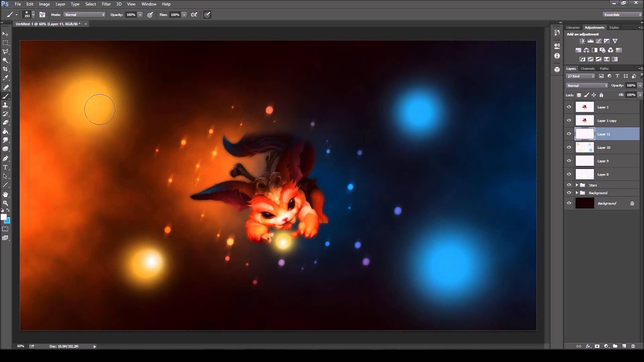This screenshot has width=644, height=362.
Task: Select Layer 10 row
Action: click(x=602, y=147)
